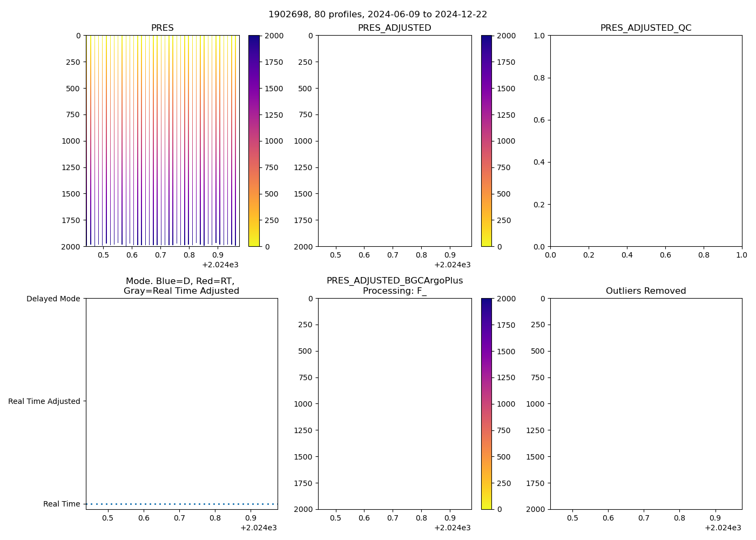Click the colorbar beside the PRES_ADJUSTED plot
The height and width of the screenshot is (540, 756).
[x=487, y=140]
